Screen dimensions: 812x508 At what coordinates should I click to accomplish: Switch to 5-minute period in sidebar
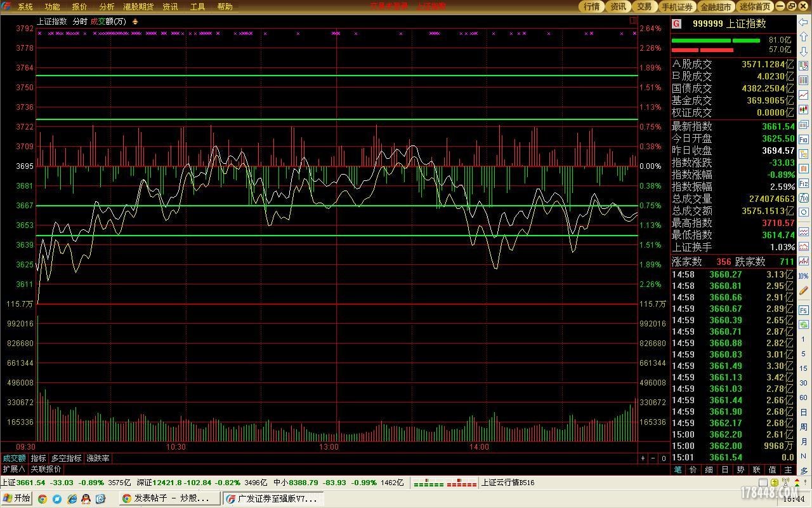803,354
